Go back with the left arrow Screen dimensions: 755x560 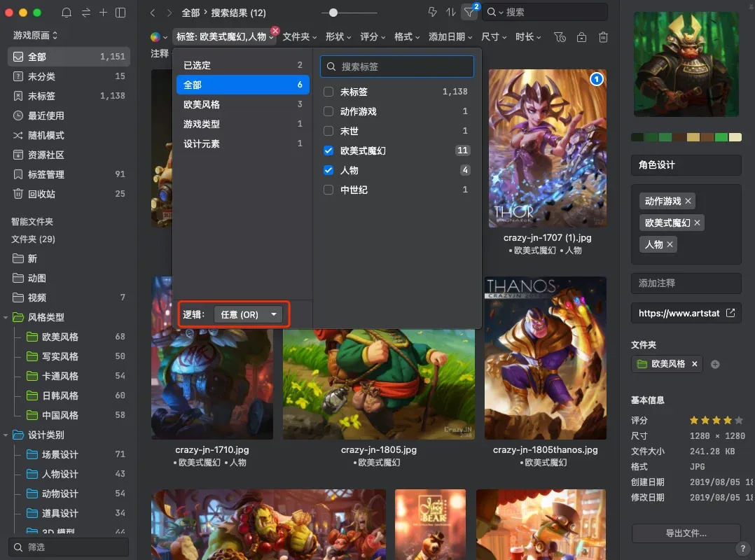coord(153,13)
